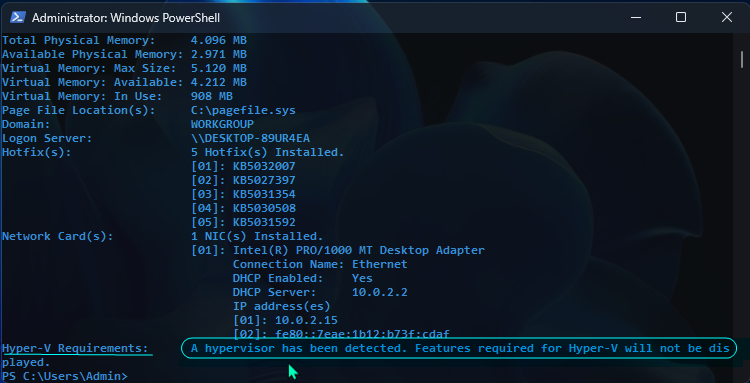The image size is (750, 383).
Task: Select the 'Domain:' label
Action: pyautogui.click(x=26, y=124)
